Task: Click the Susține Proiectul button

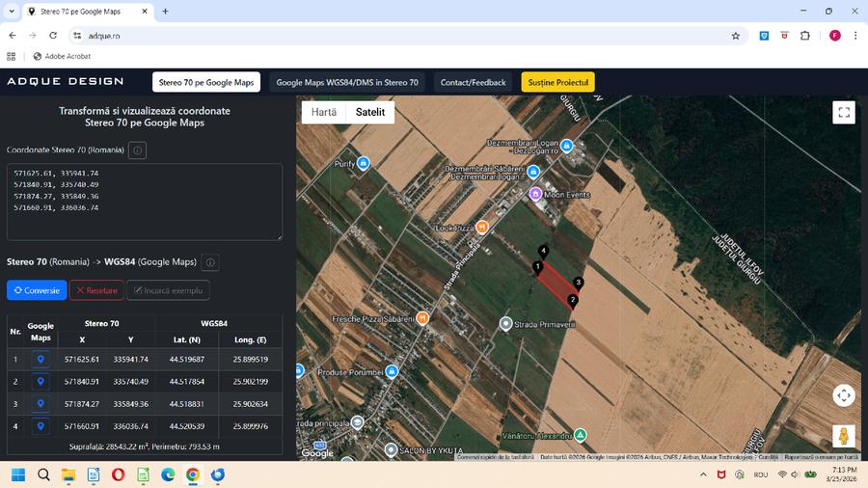Action: pyautogui.click(x=557, y=82)
